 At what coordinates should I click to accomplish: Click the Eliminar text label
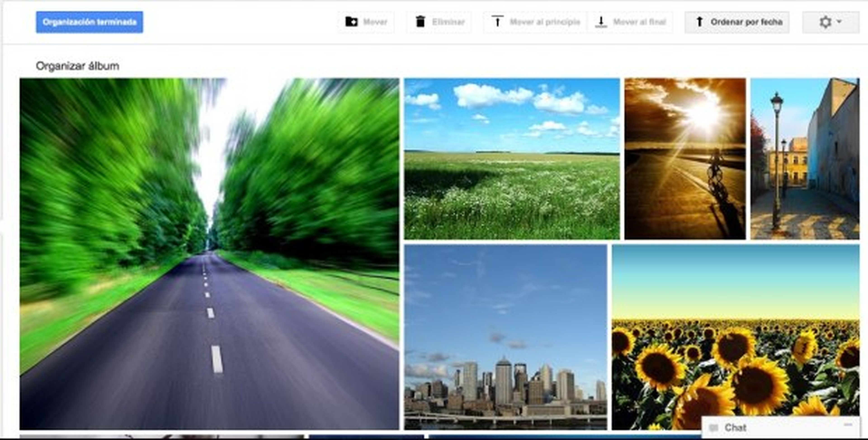[x=448, y=22]
